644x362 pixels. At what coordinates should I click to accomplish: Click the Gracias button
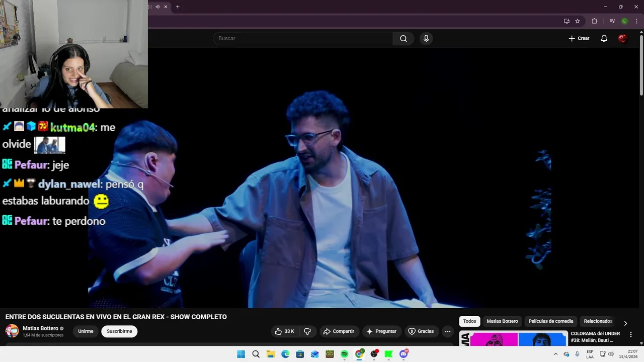[x=421, y=331]
